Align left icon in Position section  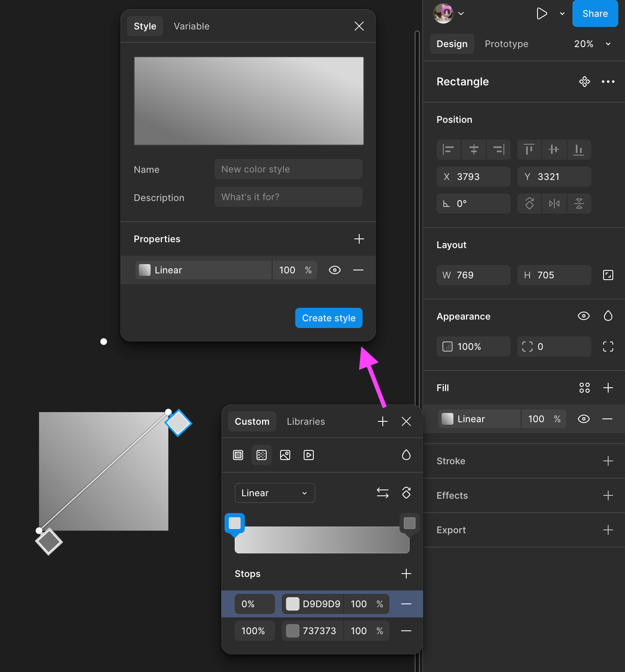(x=449, y=150)
